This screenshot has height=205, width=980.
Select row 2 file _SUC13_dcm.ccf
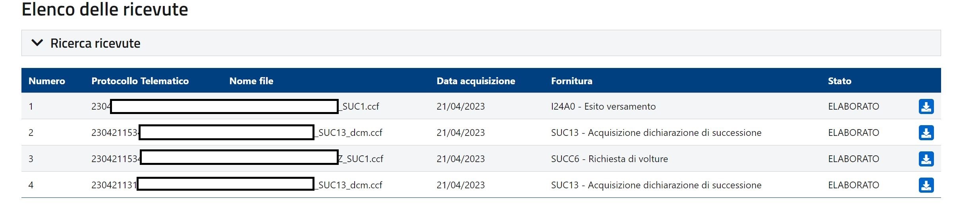(x=349, y=133)
